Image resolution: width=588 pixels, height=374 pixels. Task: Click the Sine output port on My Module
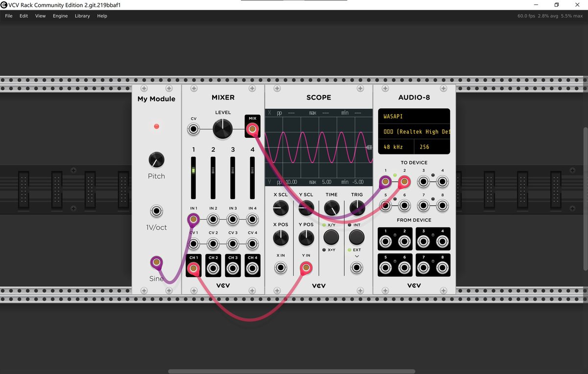point(156,262)
